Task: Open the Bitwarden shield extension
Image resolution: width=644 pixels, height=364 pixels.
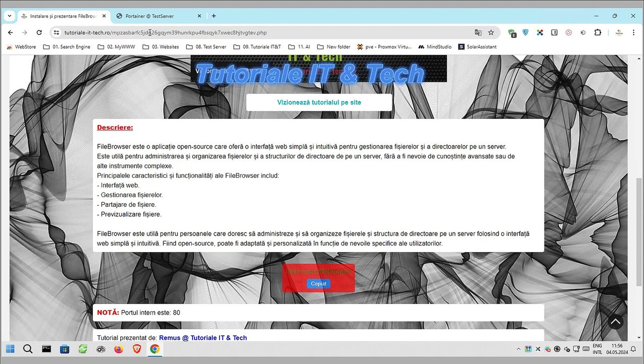Action: tap(554, 32)
